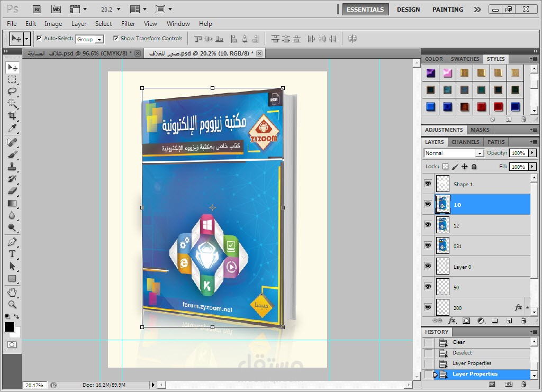Hide Layer 0 with its eye icon
542x392 pixels.
tap(428, 266)
